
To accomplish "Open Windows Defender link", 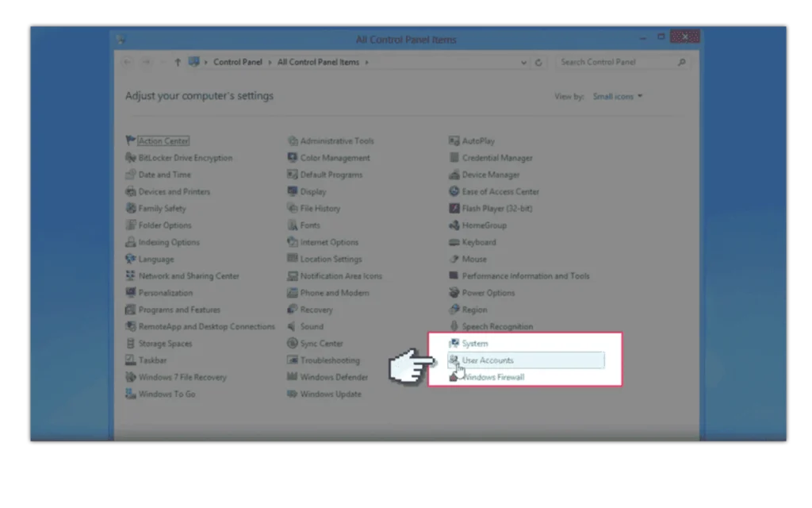I will [x=334, y=377].
